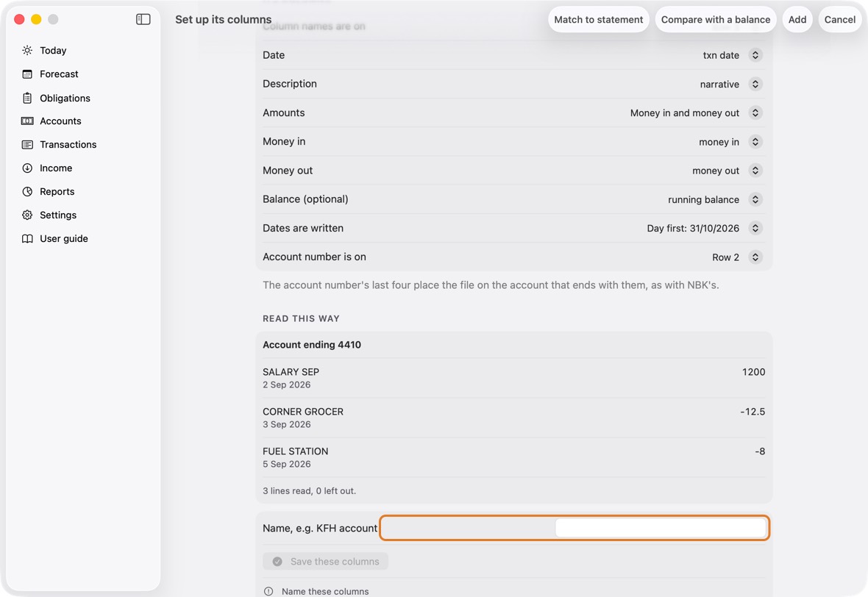Screen dimensions: 868x597
Task: Click the checkmark icon on Save these columns
Action: point(277,562)
